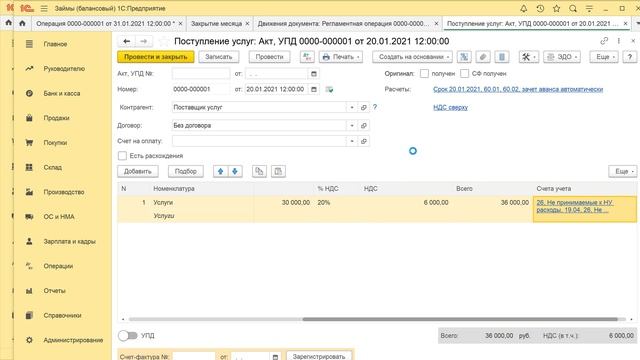
Task: Copy link to this document
Action: [x=604, y=41]
